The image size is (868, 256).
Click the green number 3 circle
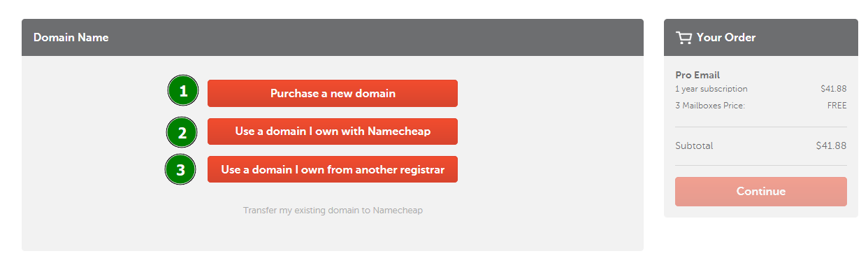point(181,170)
